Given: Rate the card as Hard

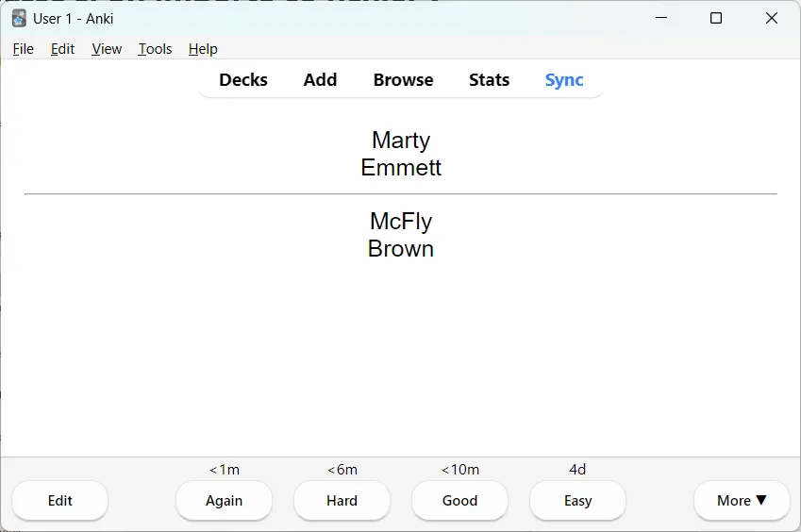Looking at the screenshot, I should 342,500.
